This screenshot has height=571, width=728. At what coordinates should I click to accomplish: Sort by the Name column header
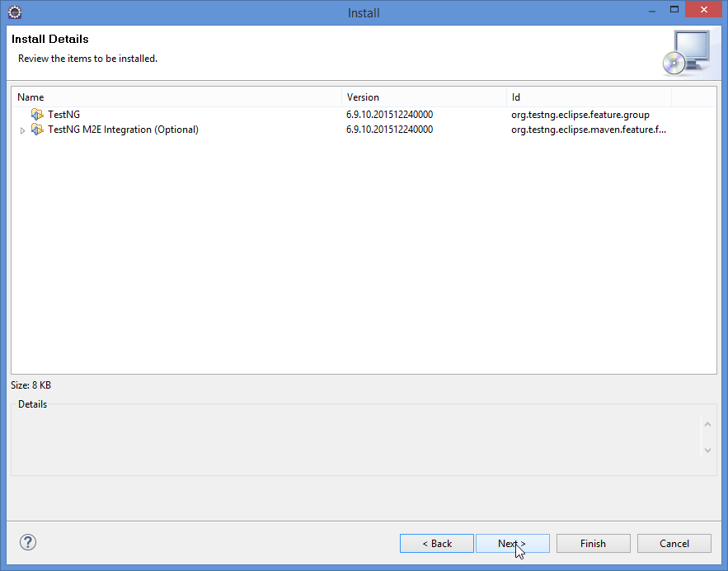pyautogui.click(x=176, y=97)
